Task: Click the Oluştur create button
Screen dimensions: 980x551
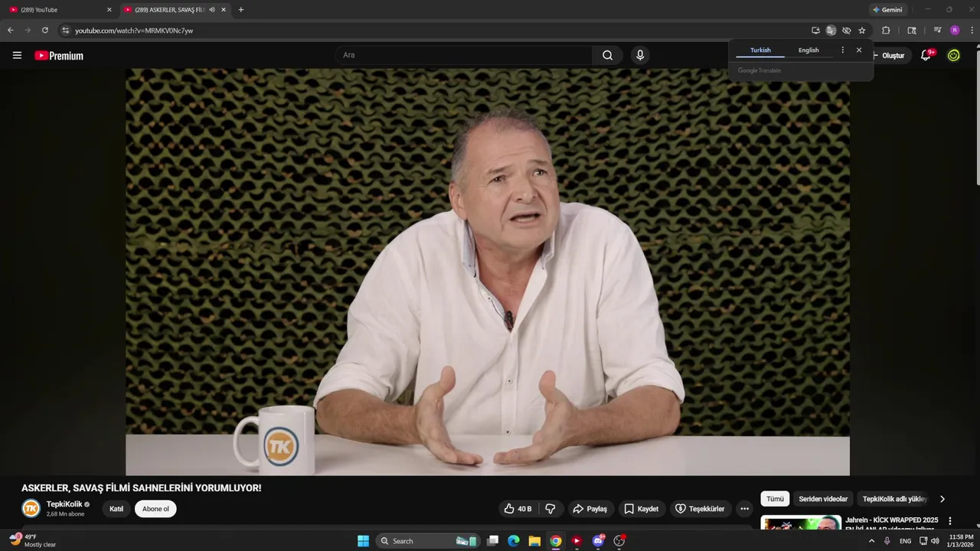Action: (888, 55)
